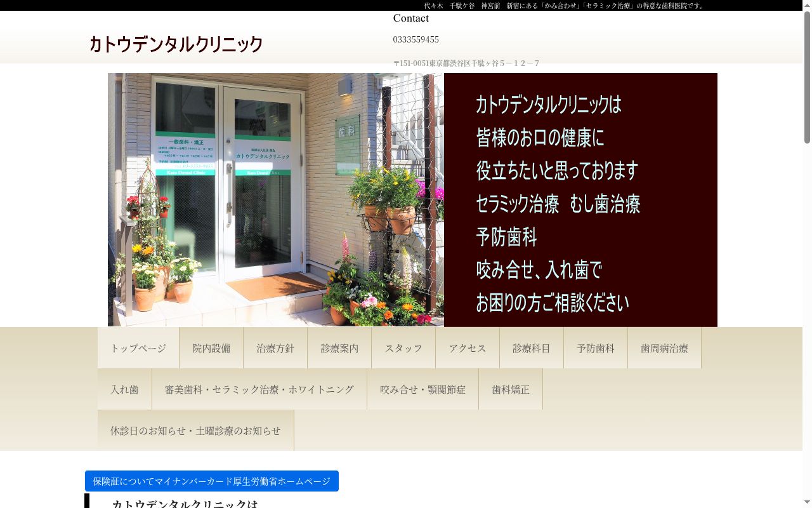
Task: Open the トップページ menu item
Action: pos(138,348)
